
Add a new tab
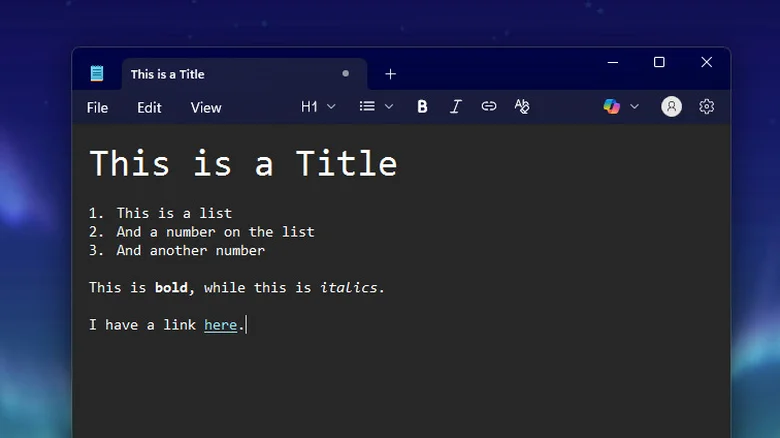point(390,74)
